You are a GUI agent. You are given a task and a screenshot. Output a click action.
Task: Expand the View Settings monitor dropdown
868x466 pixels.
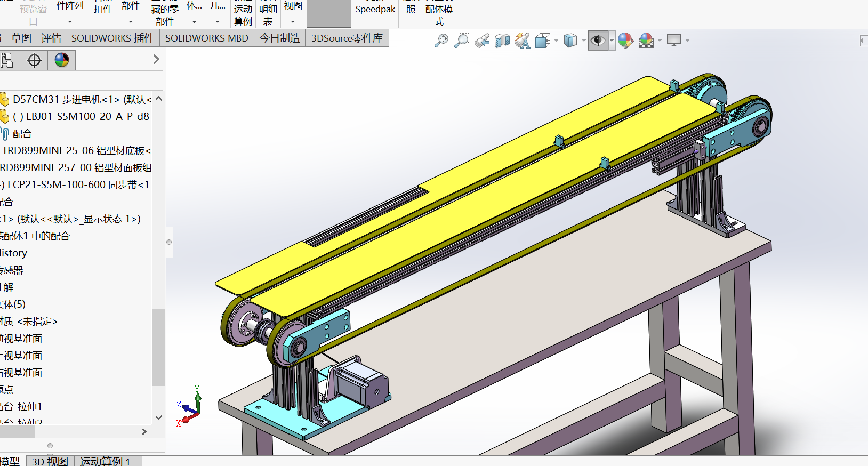tap(687, 41)
